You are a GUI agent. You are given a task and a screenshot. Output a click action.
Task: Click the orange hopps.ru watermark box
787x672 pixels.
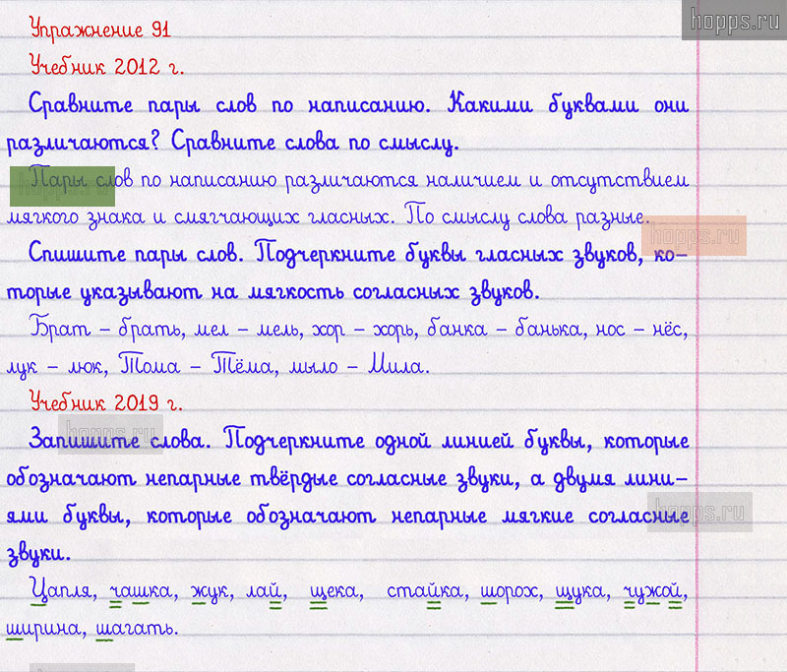pos(694,239)
